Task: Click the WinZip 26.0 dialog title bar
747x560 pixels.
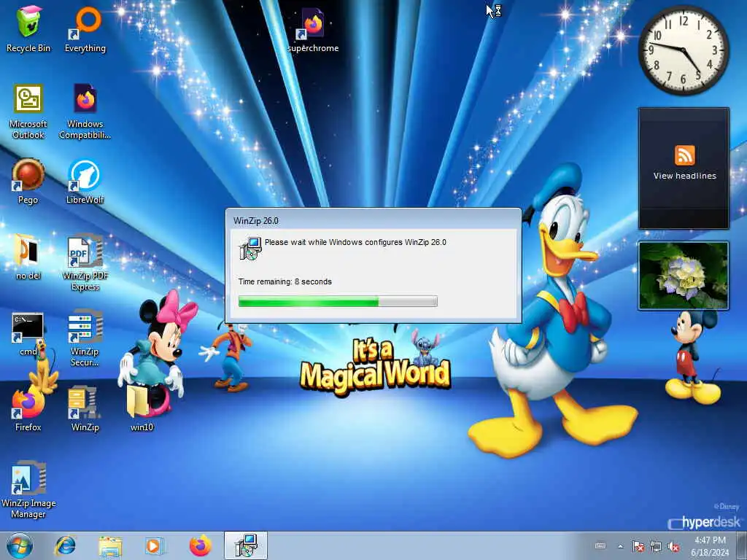Action: click(x=373, y=220)
